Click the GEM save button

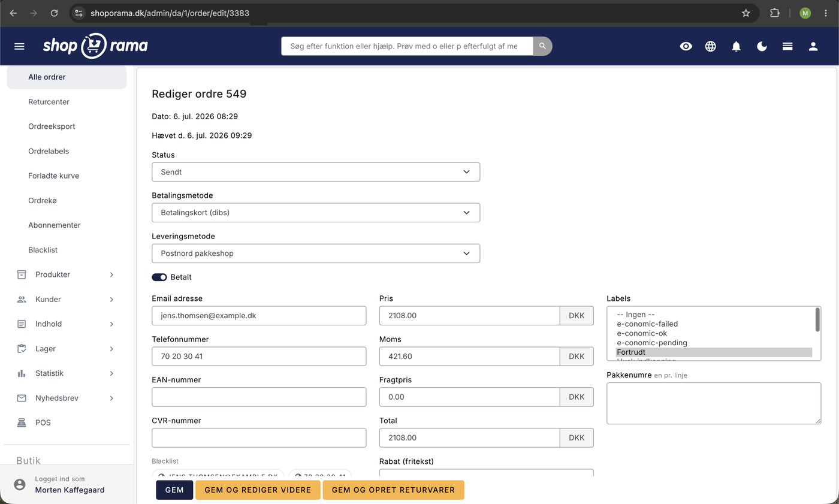pos(174,490)
